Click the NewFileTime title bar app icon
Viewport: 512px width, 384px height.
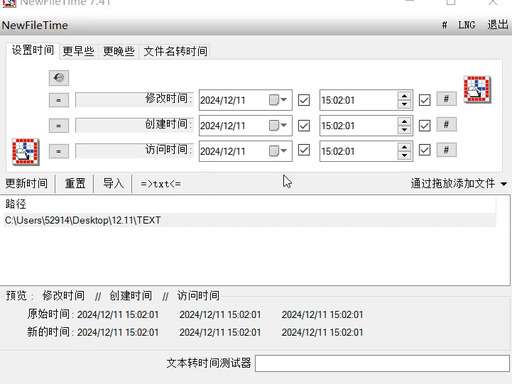click(x=9, y=3)
